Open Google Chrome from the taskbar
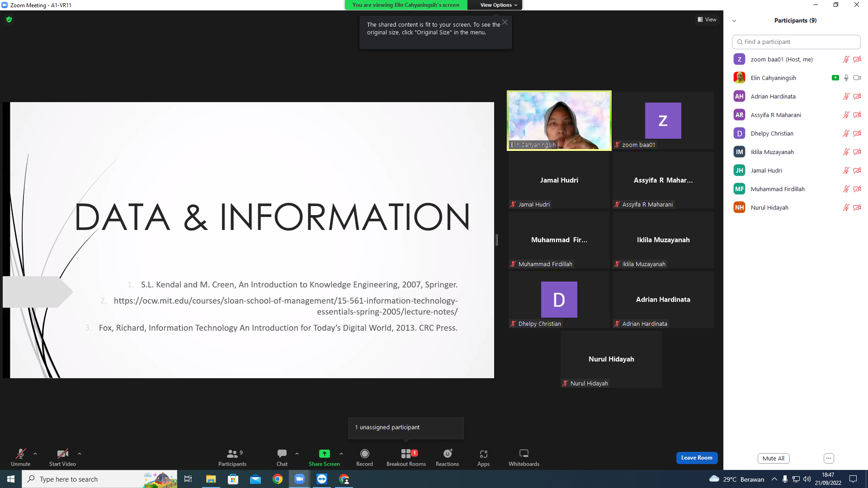The height and width of the screenshot is (488, 868). (x=277, y=479)
